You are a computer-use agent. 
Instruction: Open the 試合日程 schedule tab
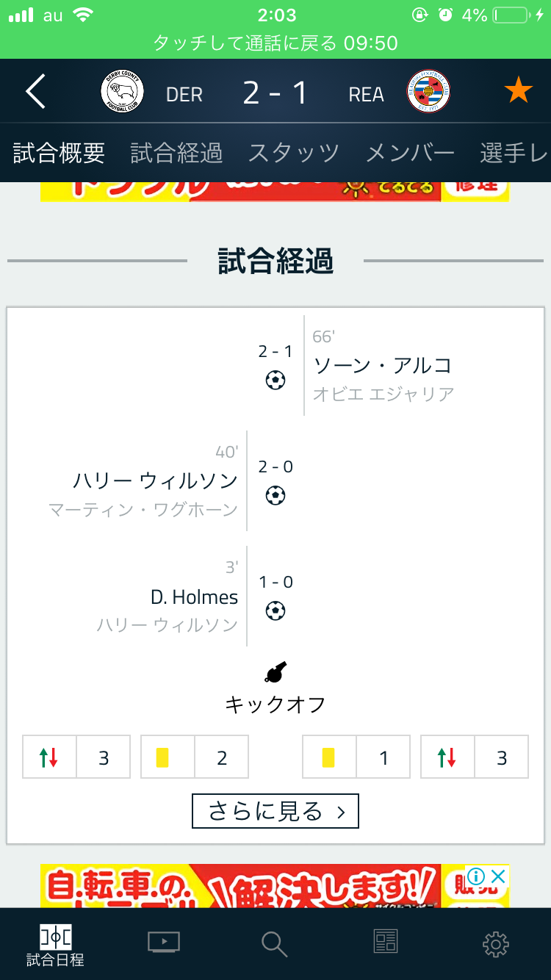[x=55, y=945]
